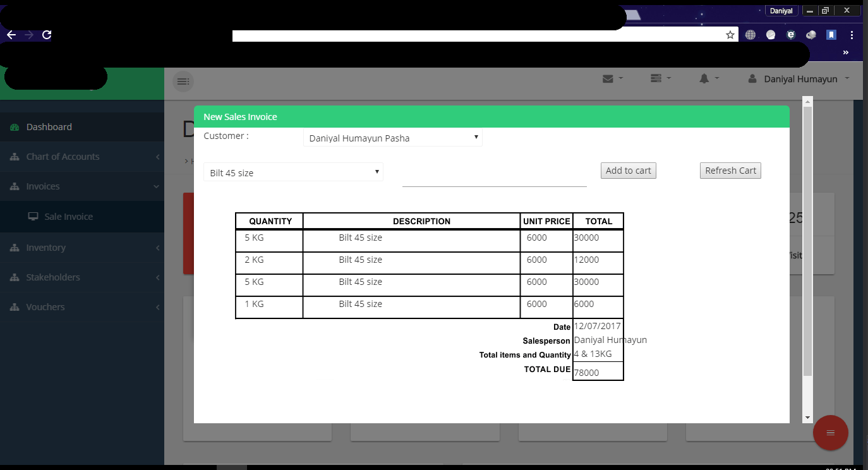Click the browser forward arrow
This screenshot has height=470, width=868.
(28, 35)
